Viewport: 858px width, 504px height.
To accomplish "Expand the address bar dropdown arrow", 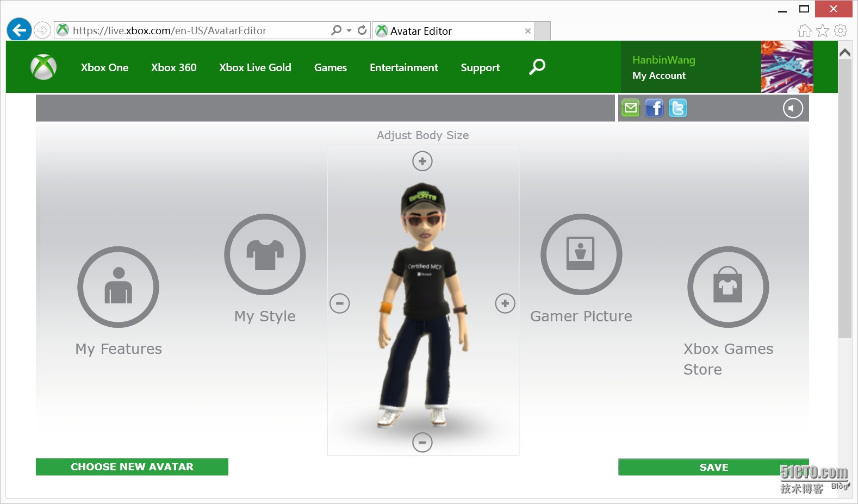I will point(349,30).
